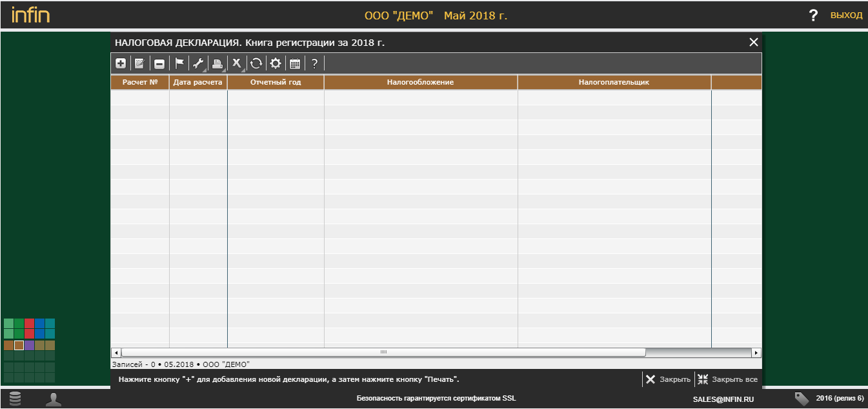Screen dimensions: 868x409
Task: Delete a record with the minus icon
Action: pyautogui.click(x=159, y=63)
